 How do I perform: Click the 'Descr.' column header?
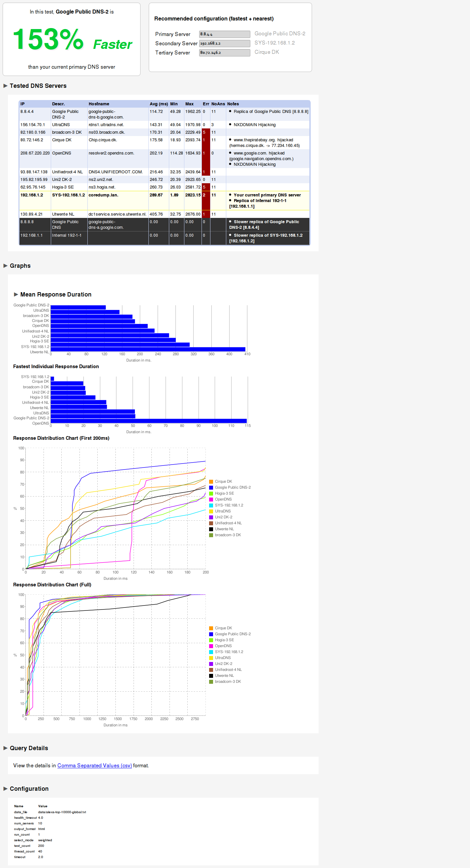58,104
